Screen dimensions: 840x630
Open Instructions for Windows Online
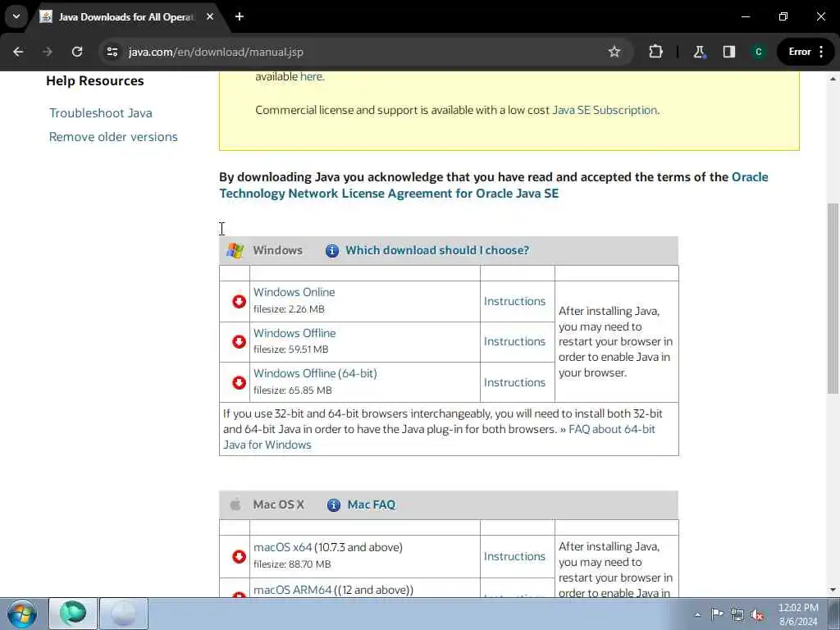pyautogui.click(x=514, y=301)
